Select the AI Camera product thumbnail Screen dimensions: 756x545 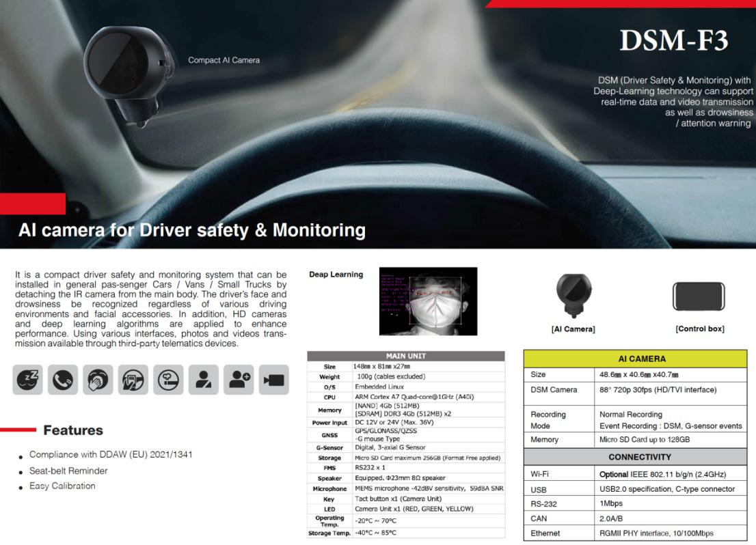[573, 294]
